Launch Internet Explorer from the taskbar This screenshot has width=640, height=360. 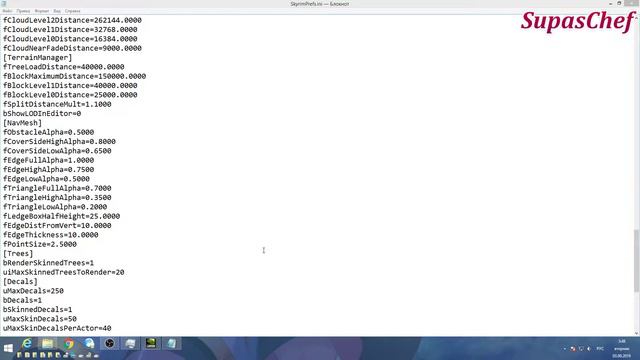[27, 344]
